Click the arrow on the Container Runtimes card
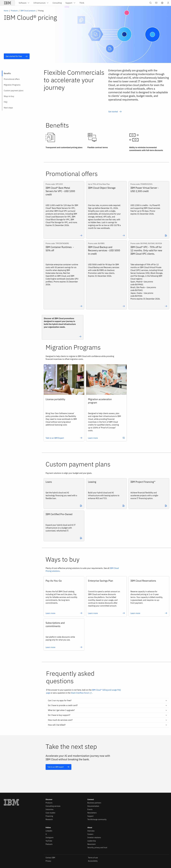This screenshot has width=171, height=868. tap(81, 306)
